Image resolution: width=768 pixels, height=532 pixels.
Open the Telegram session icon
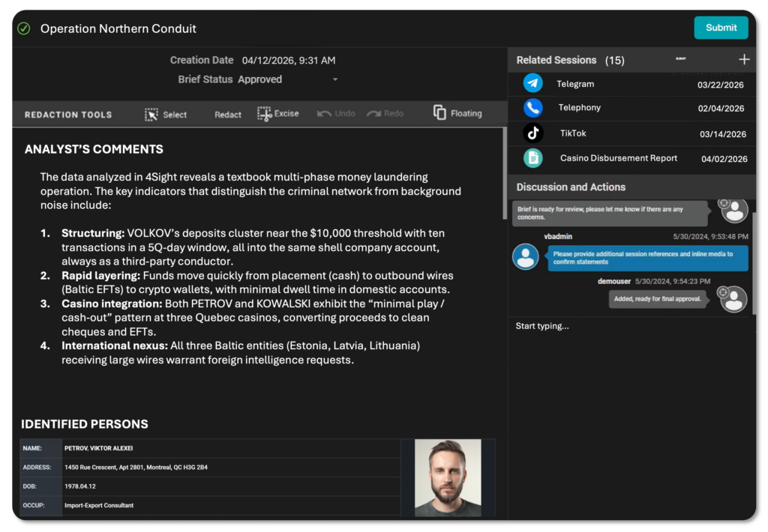pyautogui.click(x=533, y=83)
